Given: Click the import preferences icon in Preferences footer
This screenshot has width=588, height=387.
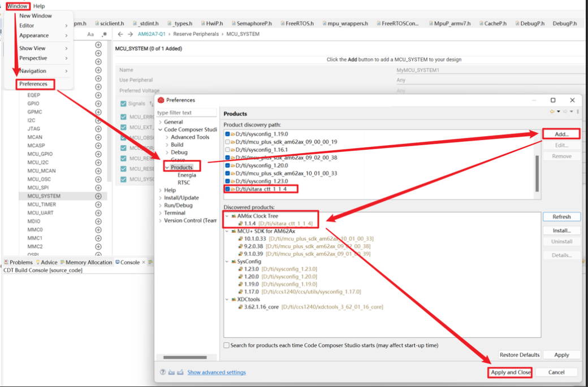Looking at the screenshot, I should 171,372.
